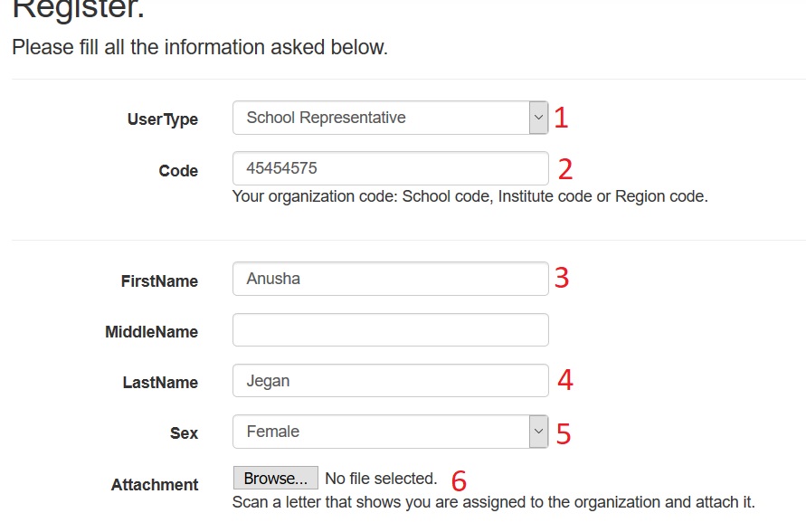Click the Sex label
Screen dimensions: 806x532
click(184, 433)
